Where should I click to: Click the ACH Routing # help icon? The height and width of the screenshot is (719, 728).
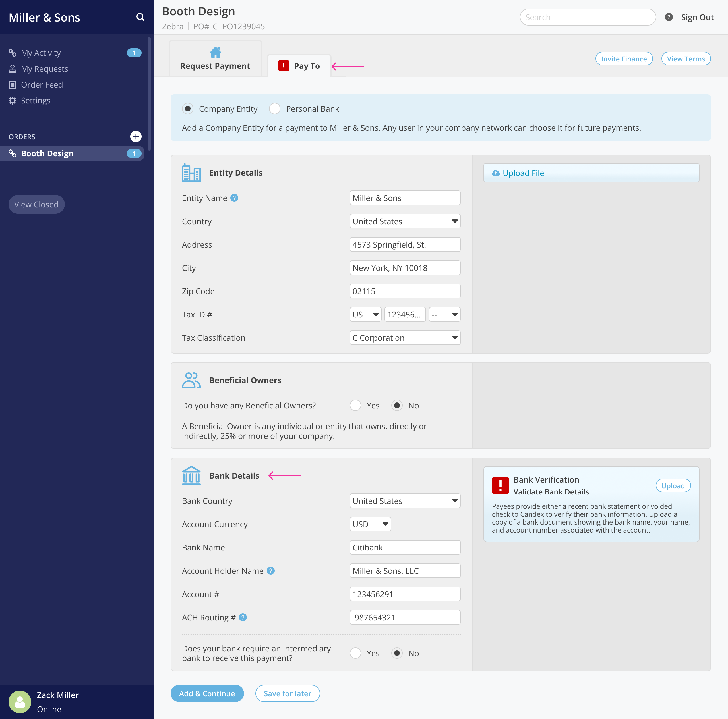pos(243,617)
